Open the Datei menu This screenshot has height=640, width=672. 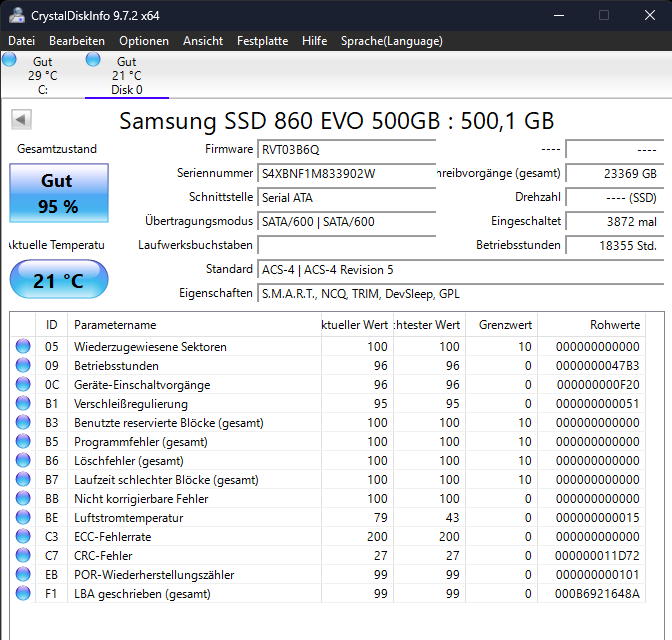click(x=21, y=41)
